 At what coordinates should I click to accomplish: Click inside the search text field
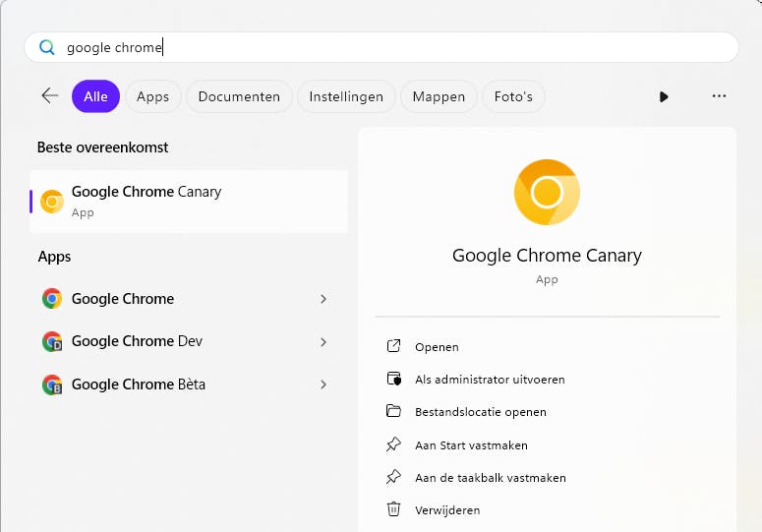point(393,47)
